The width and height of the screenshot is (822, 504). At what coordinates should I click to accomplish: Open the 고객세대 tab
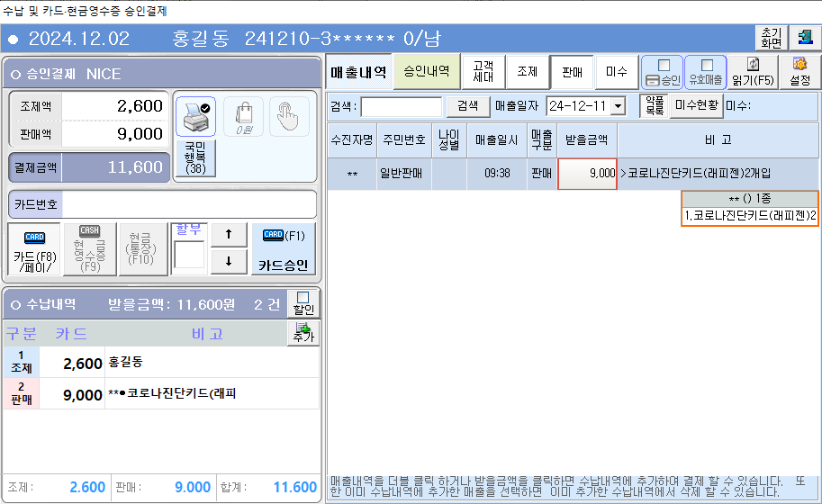click(483, 72)
